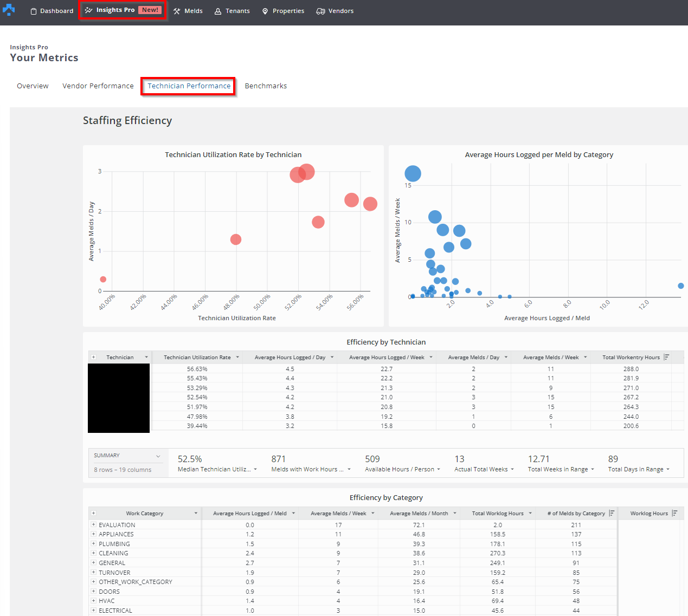
Task: Open the Technician Utilization Rate column dropdown
Action: point(236,358)
